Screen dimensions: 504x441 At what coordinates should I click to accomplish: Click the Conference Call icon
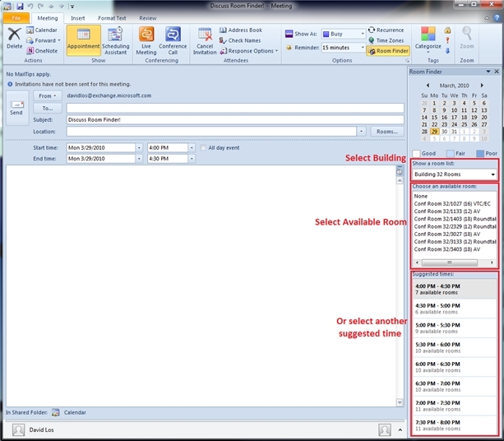click(x=173, y=34)
